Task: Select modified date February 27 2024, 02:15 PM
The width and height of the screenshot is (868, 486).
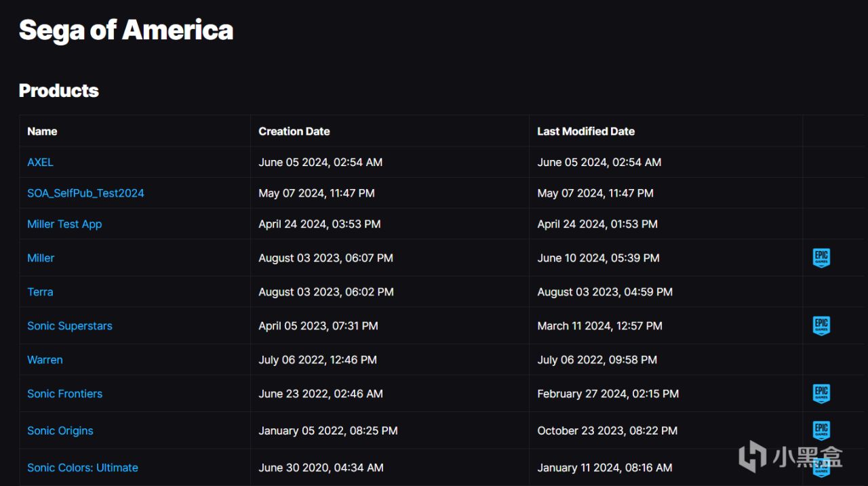Action: 608,393
